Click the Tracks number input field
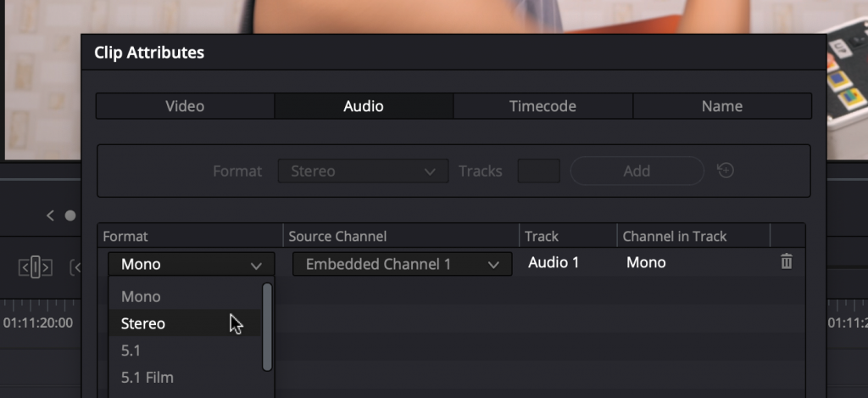 [538, 171]
